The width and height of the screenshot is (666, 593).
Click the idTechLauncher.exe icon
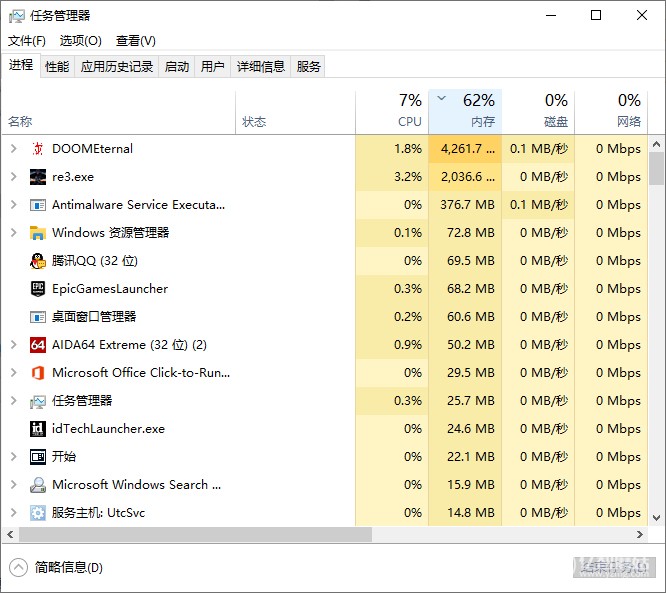tap(38, 429)
